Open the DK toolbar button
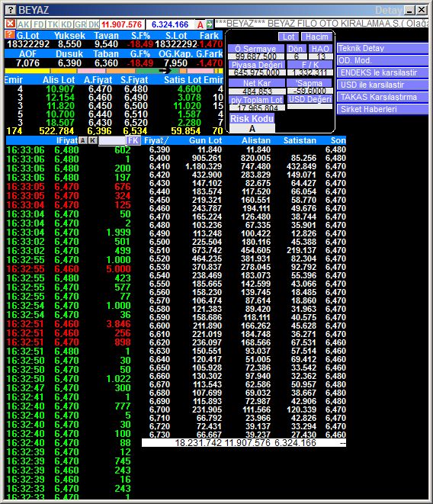The height and width of the screenshot is (504, 433). 94,24
